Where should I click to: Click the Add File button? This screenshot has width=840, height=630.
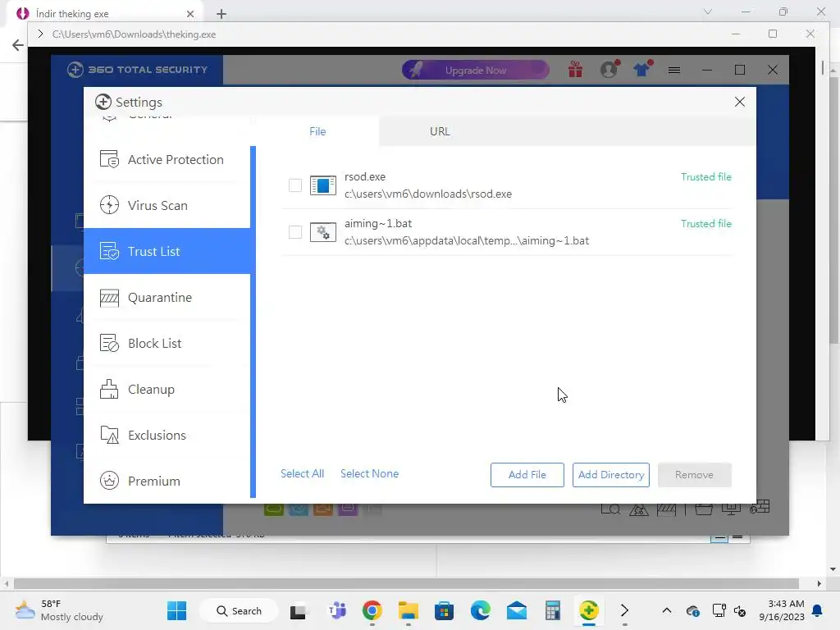527,475
